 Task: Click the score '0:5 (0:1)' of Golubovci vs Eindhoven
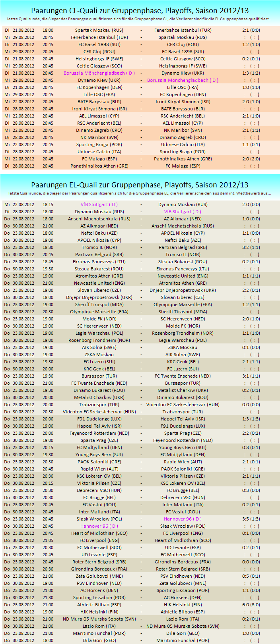click(x=251, y=576)
